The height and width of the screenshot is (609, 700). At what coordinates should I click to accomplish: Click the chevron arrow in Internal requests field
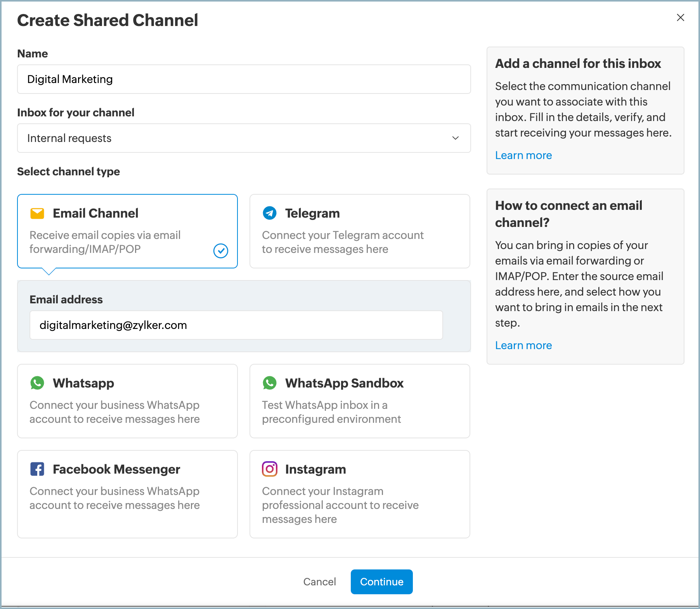(x=456, y=138)
